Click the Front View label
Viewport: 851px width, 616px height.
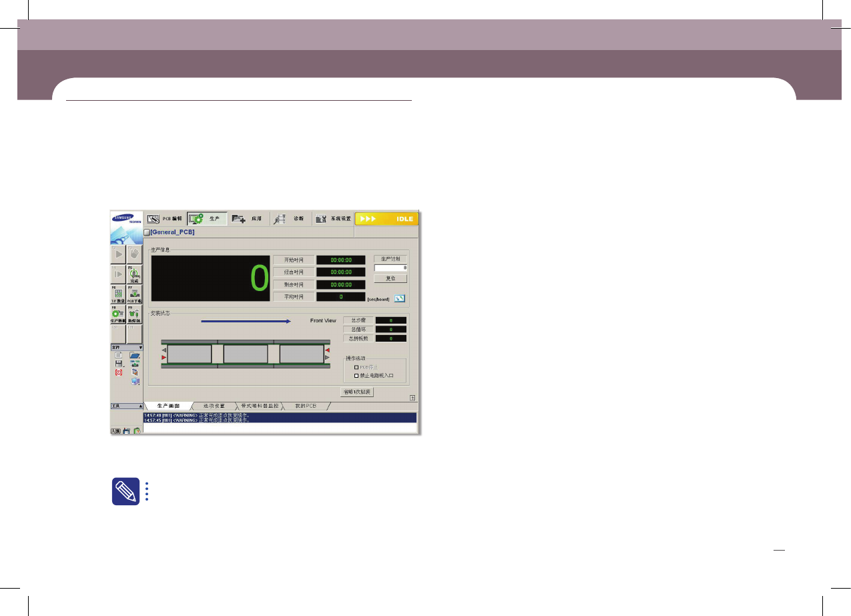[323, 321]
